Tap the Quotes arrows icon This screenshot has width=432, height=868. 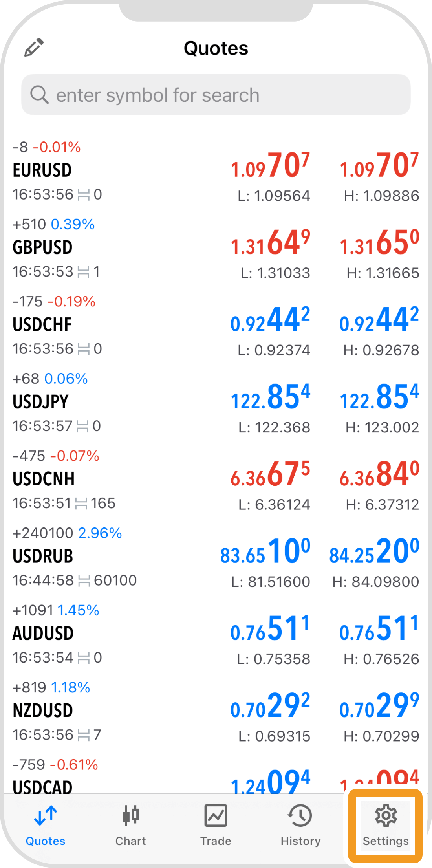[x=46, y=815]
